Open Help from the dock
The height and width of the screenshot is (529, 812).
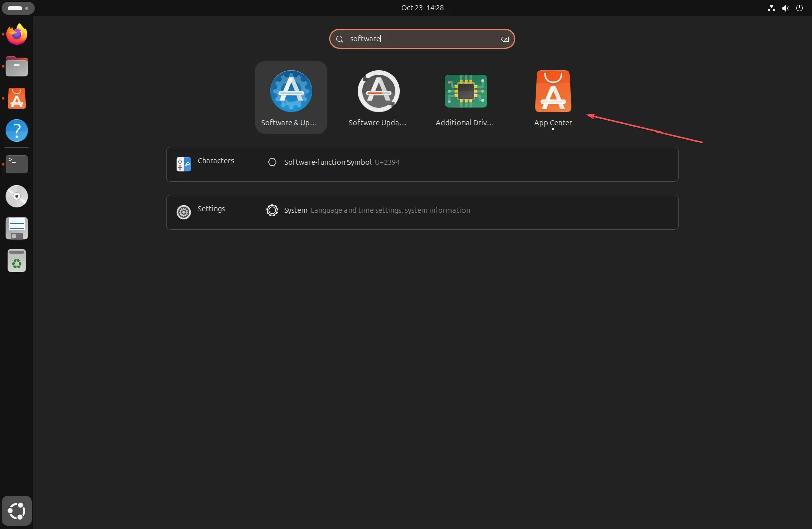coord(17,130)
